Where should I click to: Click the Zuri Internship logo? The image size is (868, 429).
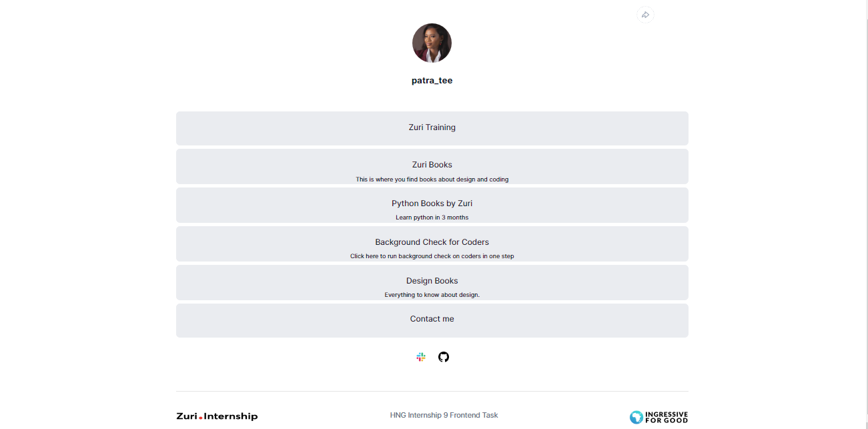click(x=217, y=416)
